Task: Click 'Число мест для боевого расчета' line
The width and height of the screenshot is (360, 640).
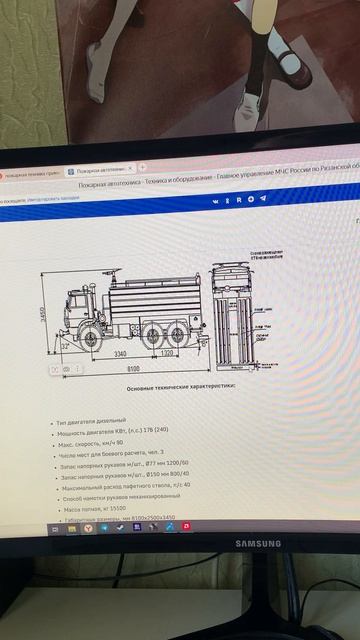Action: pos(111,454)
